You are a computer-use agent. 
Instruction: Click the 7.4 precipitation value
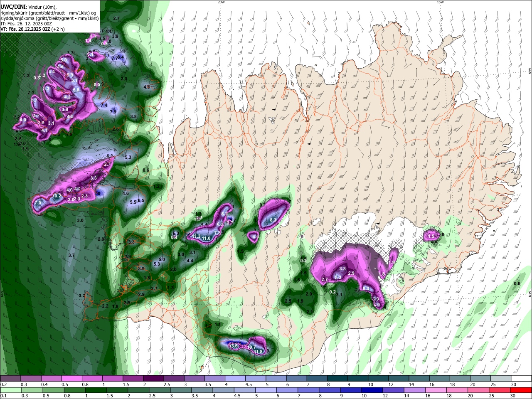coord(104,105)
